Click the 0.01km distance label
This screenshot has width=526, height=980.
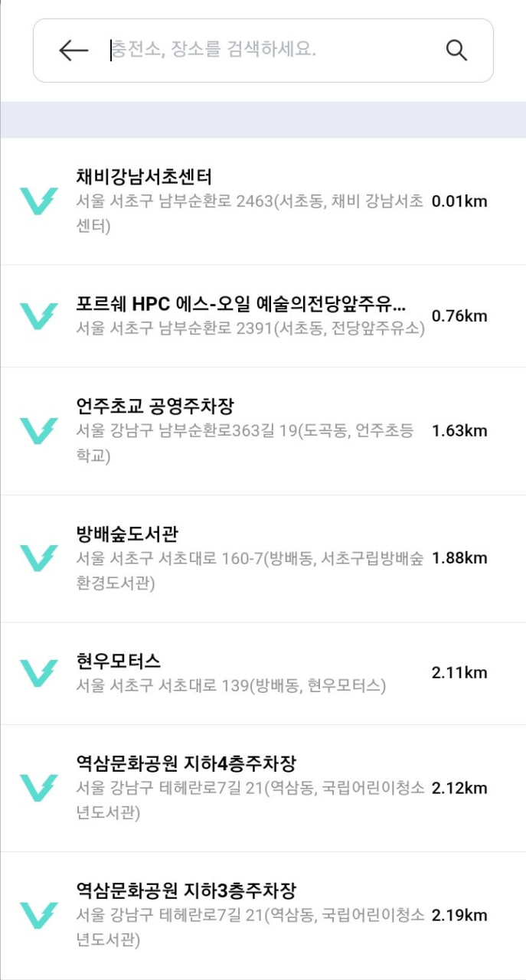coord(459,201)
